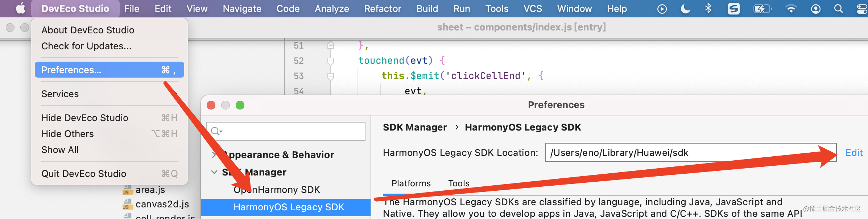Click the user account icon in menu bar
This screenshot has width=868, height=219.
tap(816, 9)
